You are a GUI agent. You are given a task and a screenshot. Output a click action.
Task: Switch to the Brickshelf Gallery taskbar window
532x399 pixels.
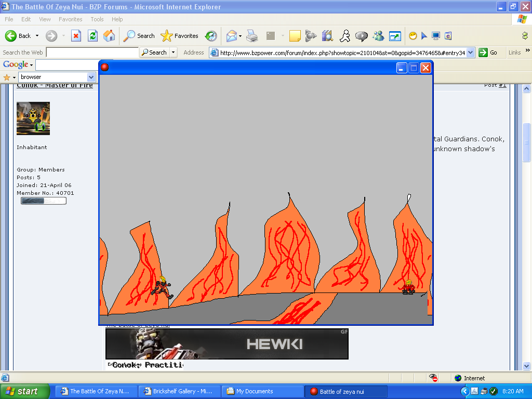179,391
